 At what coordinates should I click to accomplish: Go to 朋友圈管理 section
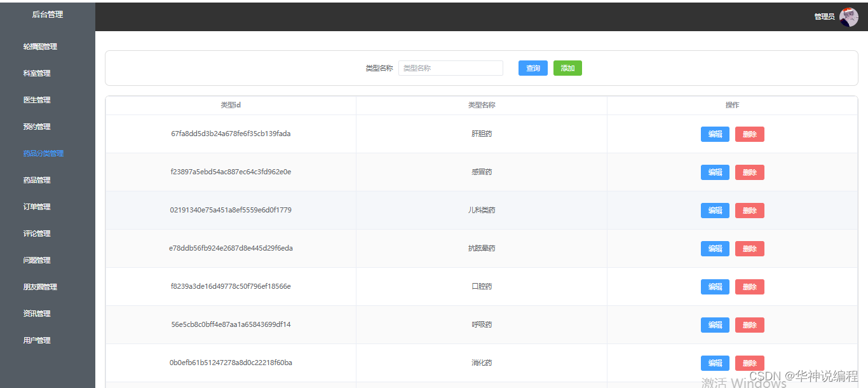coord(40,287)
